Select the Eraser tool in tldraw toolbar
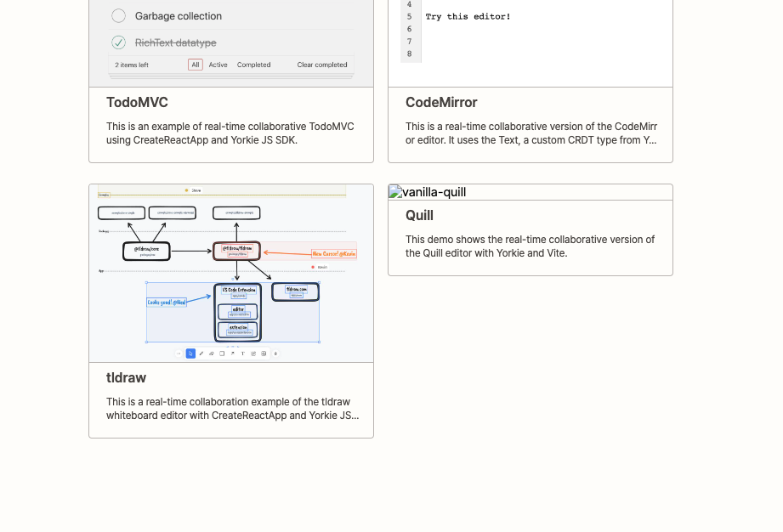 pyautogui.click(x=212, y=353)
